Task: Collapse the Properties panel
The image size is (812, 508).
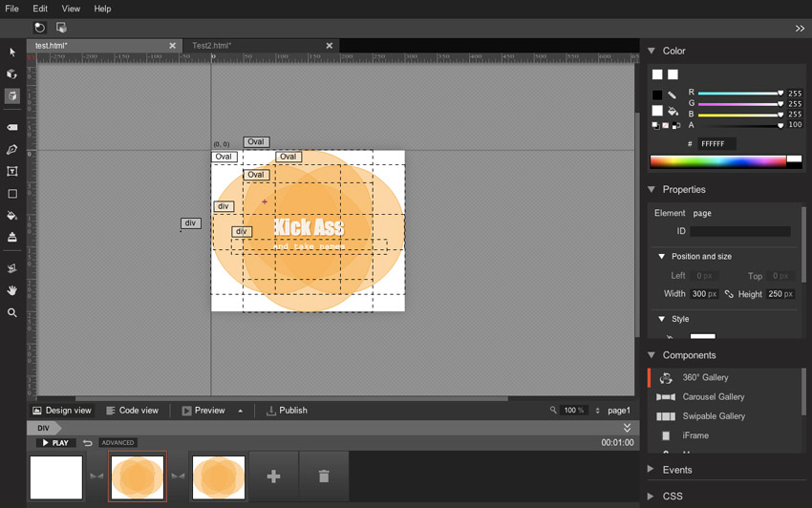Action: coord(652,189)
